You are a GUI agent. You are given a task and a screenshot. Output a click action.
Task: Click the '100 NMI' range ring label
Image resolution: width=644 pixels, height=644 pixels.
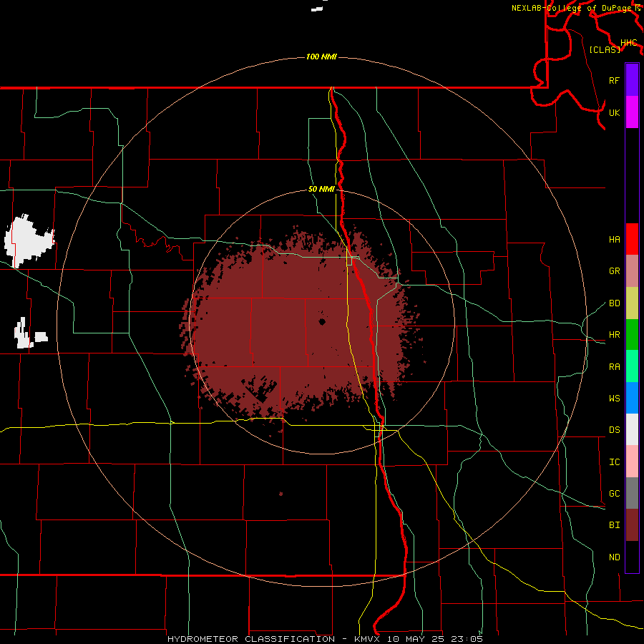pos(321,57)
